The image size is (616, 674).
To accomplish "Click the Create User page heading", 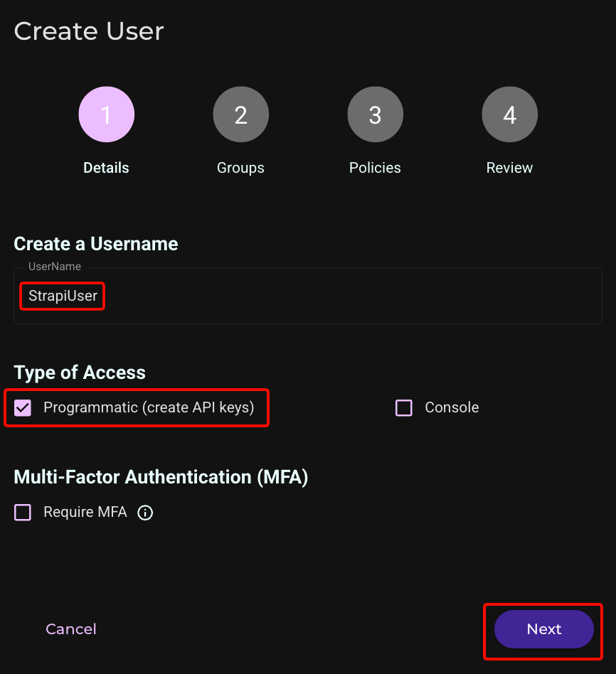I will pyautogui.click(x=89, y=31).
